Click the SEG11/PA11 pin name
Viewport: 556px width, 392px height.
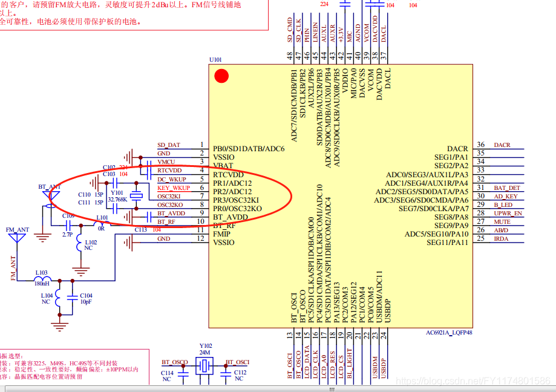coord(447,243)
